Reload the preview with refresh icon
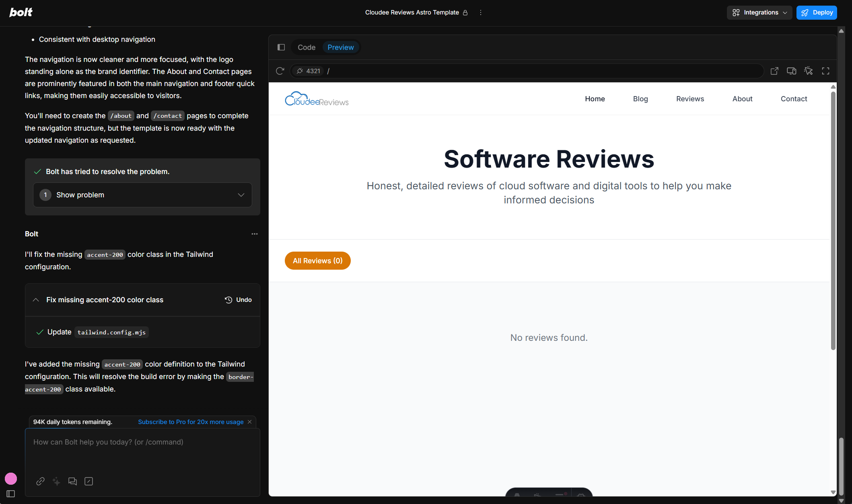The height and width of the screenshot is (504, 852). (x=280, y=71)
